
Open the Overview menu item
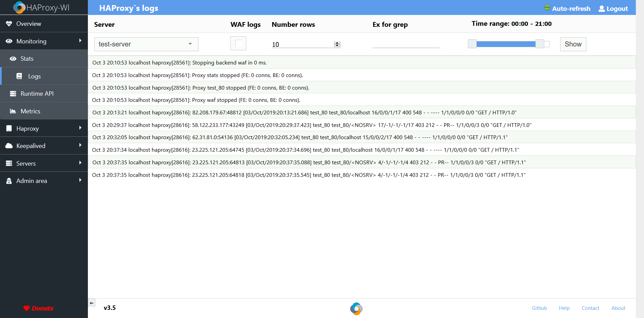tap(44, 24)
